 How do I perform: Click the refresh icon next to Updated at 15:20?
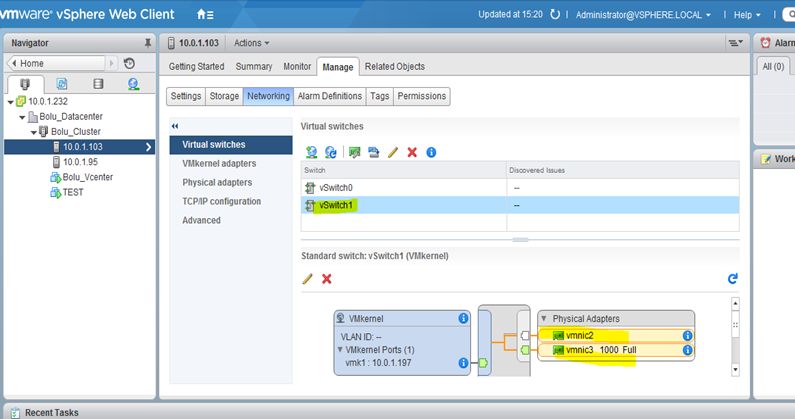(x=555, y=15)
